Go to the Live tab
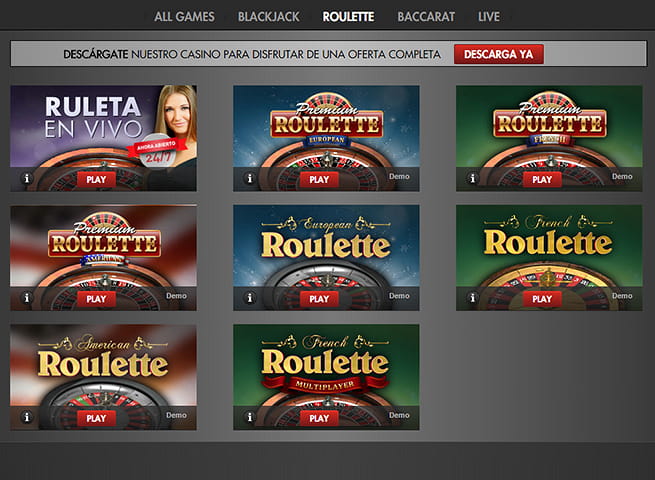Screen dimensions: 655x480 pyautogui.click(x=489, y=17)
